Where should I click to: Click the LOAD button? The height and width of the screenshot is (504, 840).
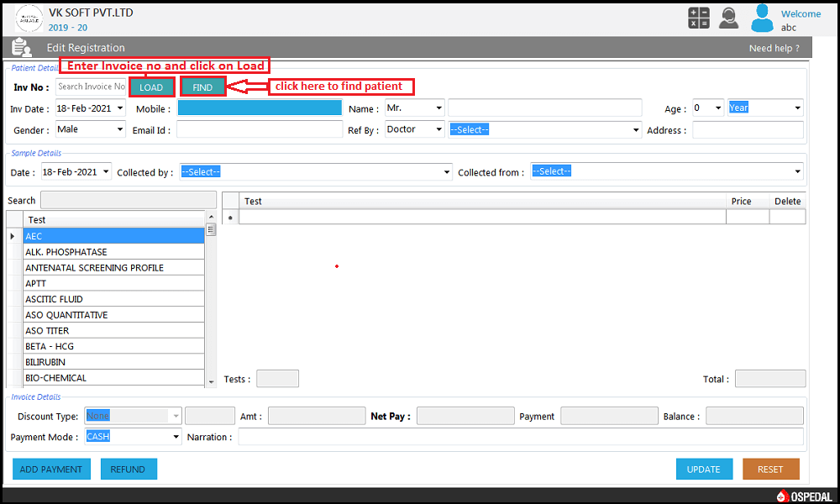pyautogui.click(x=151, y=87)
